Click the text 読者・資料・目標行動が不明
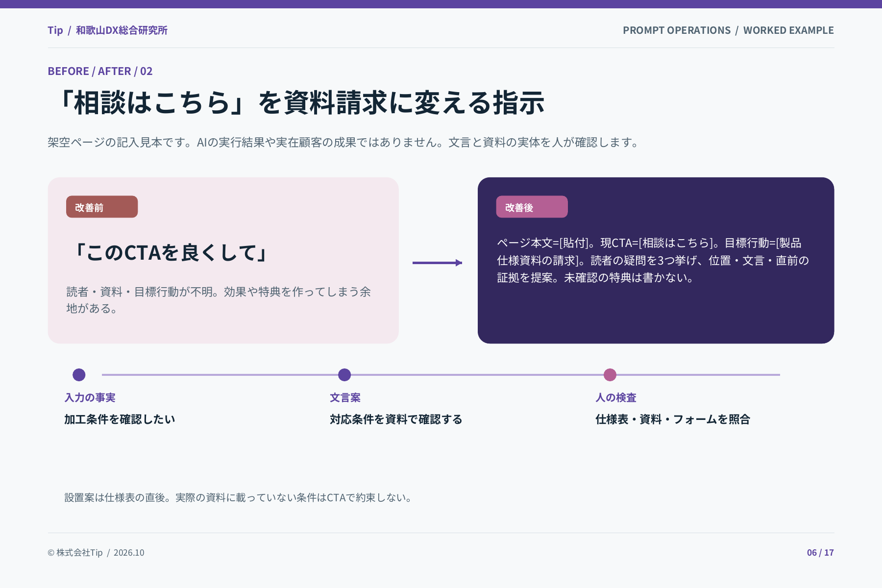882x588 pixels. 219,300
